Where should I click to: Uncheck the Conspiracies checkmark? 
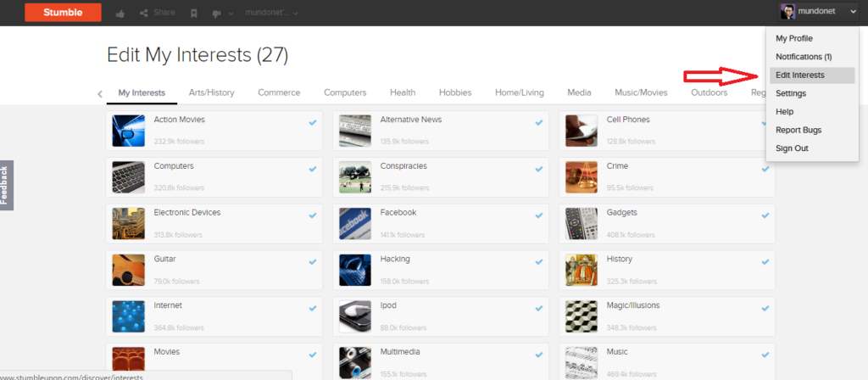pyautogui.click(x=539, y=169)
